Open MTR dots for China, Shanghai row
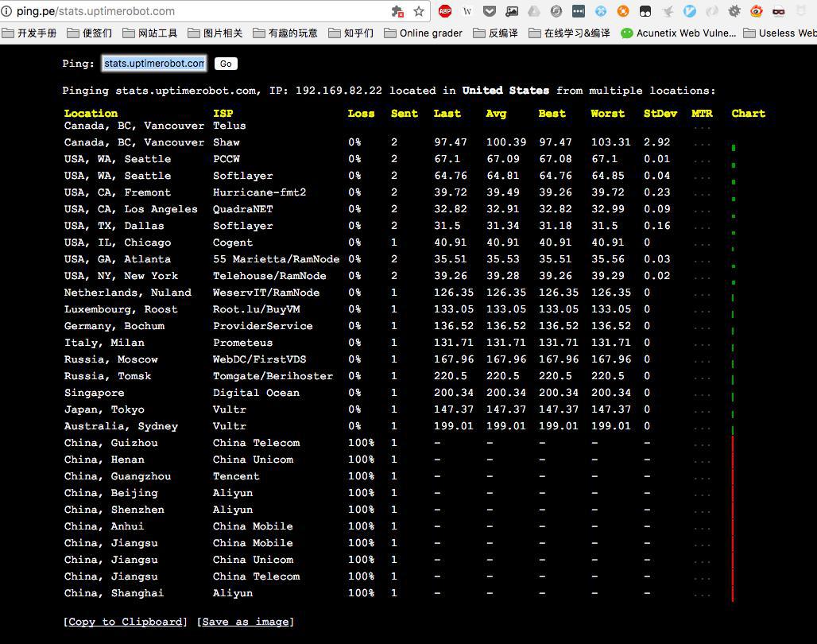 pyautogui.click(x=702, y=595)
